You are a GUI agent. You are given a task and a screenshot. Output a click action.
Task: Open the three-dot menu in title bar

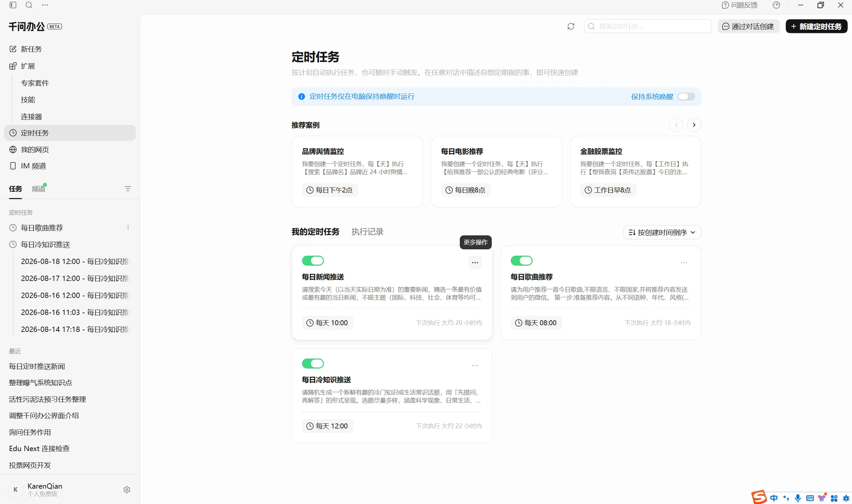[45, 5]
